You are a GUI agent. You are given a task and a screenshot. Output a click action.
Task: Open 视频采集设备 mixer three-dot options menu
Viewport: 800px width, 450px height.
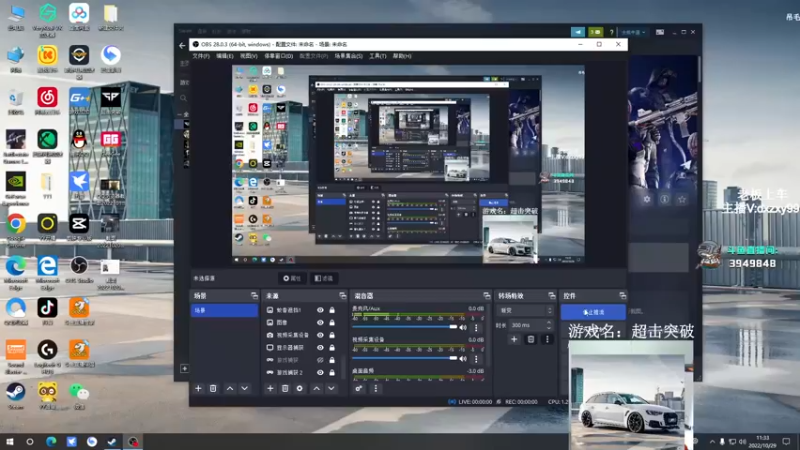point(477,359)
